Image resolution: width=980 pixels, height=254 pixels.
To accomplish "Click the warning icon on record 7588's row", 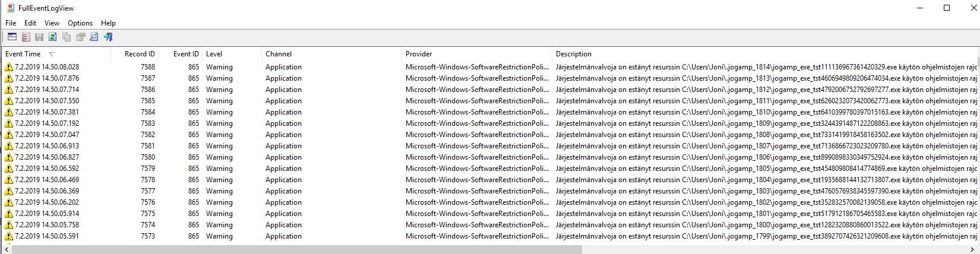I will point(8,67).
